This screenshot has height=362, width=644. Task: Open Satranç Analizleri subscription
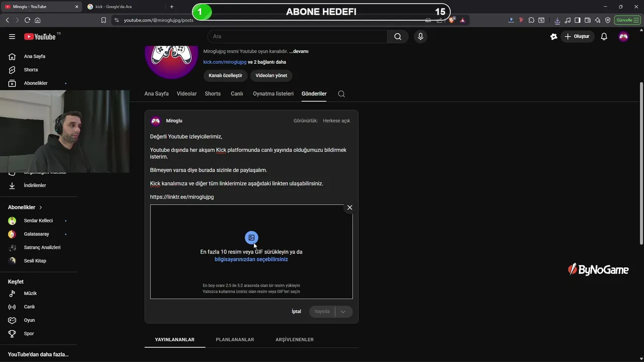tap(42, 247)
